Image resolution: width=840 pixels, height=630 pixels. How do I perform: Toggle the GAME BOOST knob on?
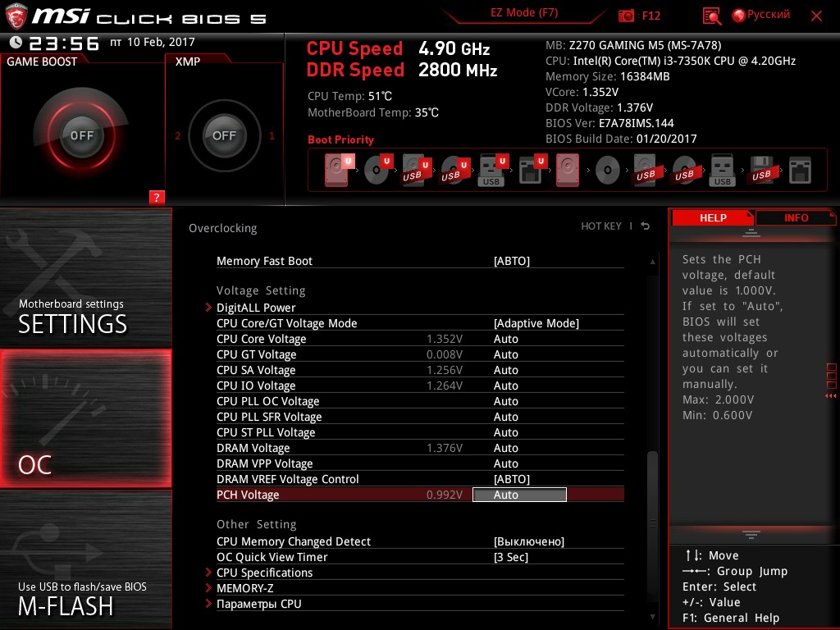(x=81, y=135)
